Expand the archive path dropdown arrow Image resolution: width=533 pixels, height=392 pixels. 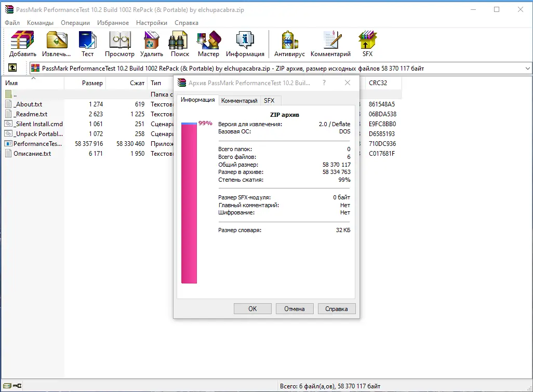tap(528, 69)
